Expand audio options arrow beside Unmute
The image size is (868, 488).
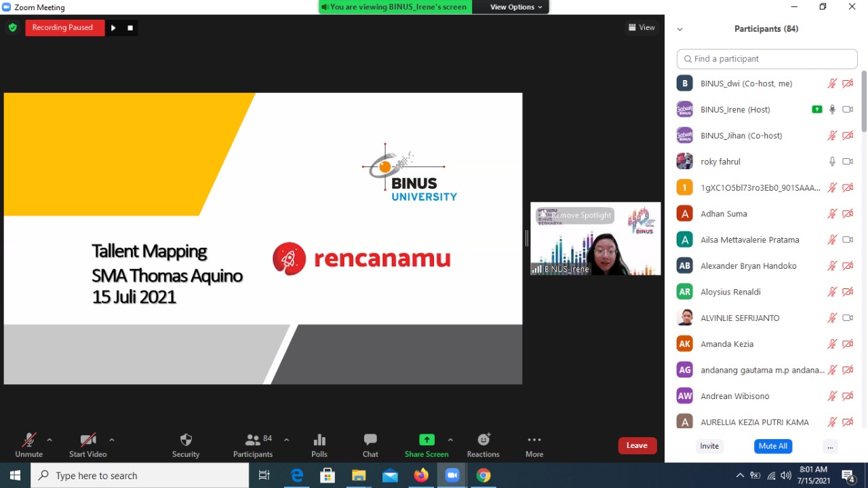point(50,440)
